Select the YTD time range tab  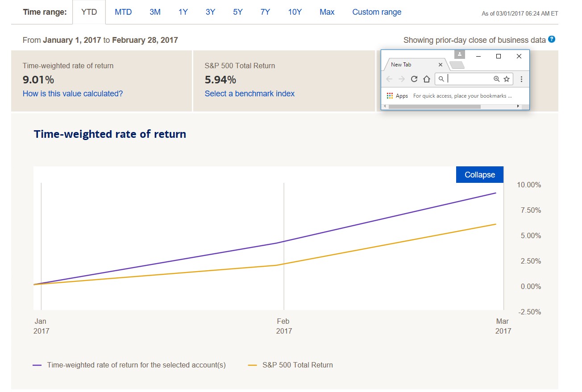click(89, 12)
